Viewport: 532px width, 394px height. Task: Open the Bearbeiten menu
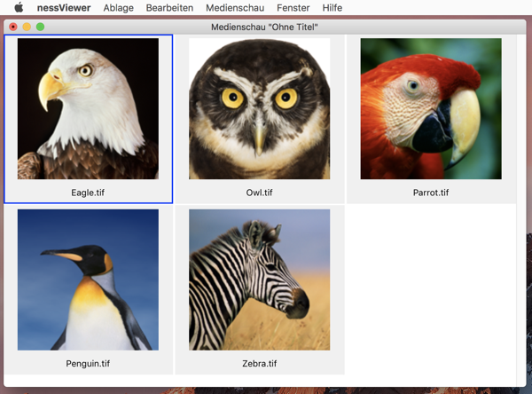point(169,8)
